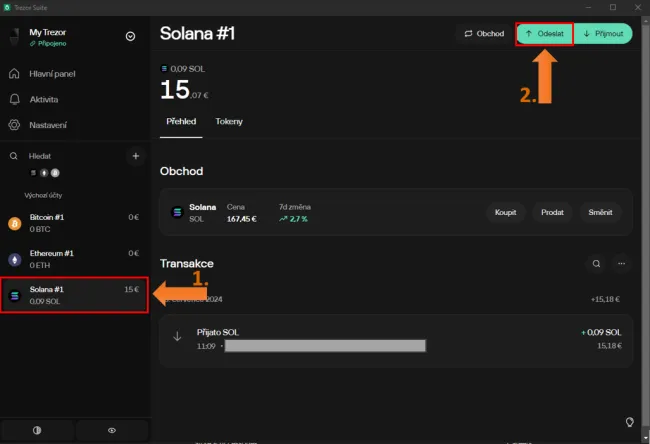This screenshot has width=650, height=444.
Task: Expand the Přijato SOL transaction row
Action: coord(396,338)
